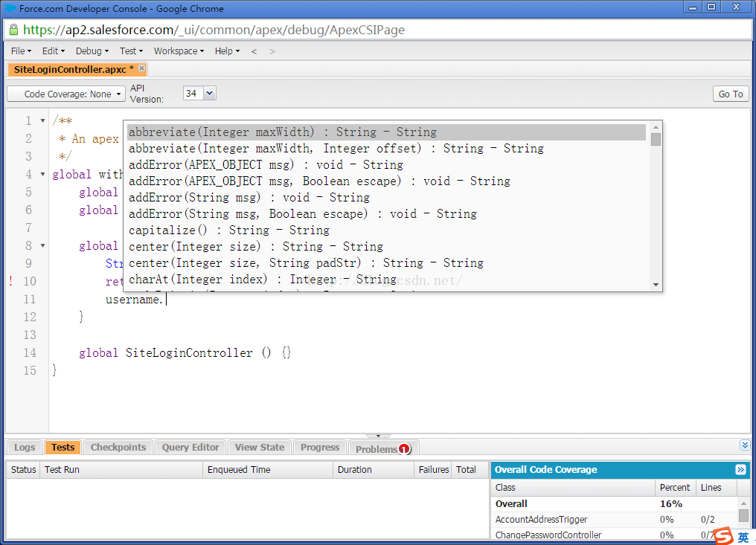Choose addError(String msg, Boolean escape) suggestion
This screenshot has width=756, height=545.
386,214
